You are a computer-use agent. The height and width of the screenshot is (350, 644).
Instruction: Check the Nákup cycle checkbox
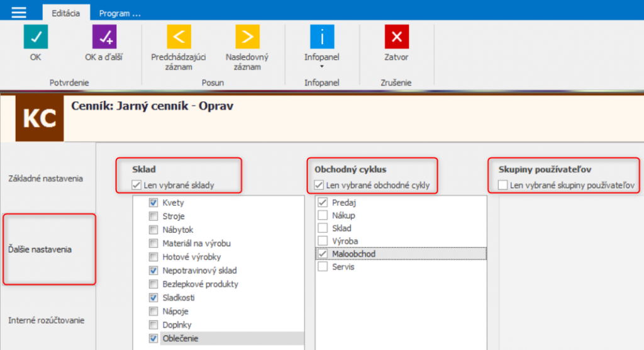[323, 215]
